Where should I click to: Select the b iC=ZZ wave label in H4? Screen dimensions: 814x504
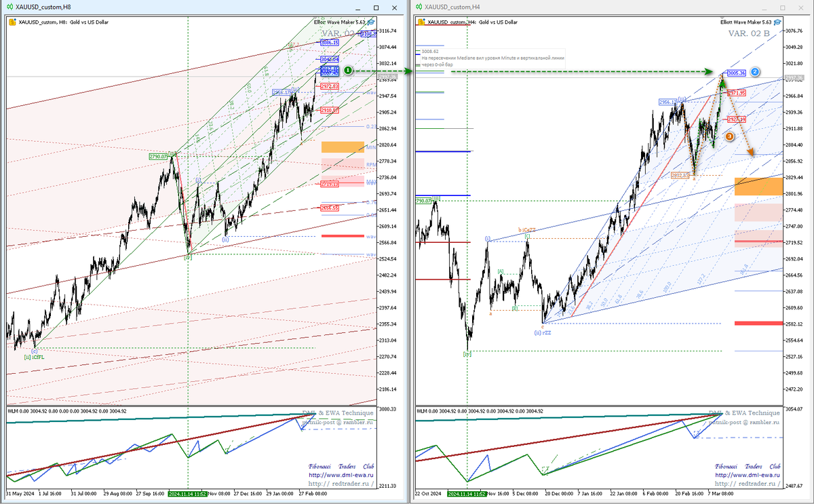pos(527,230)
